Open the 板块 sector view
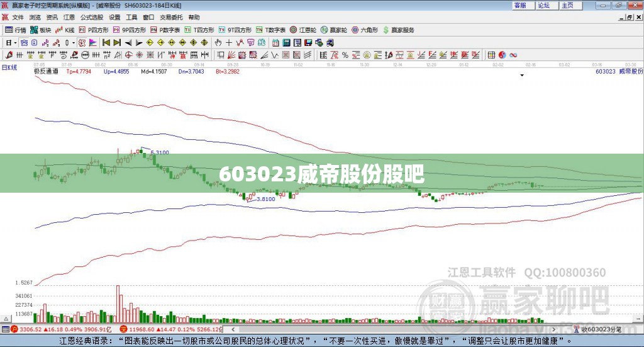Viewport: 644px width, 347px height. point(40,30)
